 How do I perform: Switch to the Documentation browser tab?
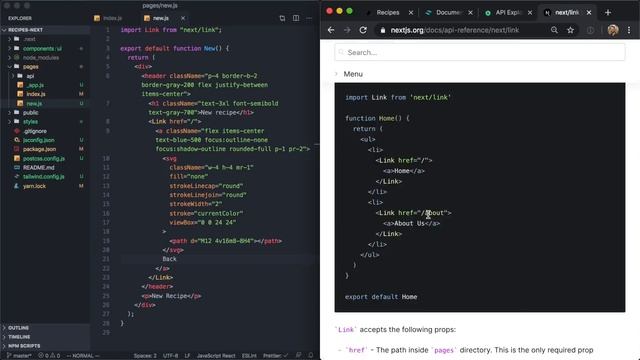pos(448,13)
